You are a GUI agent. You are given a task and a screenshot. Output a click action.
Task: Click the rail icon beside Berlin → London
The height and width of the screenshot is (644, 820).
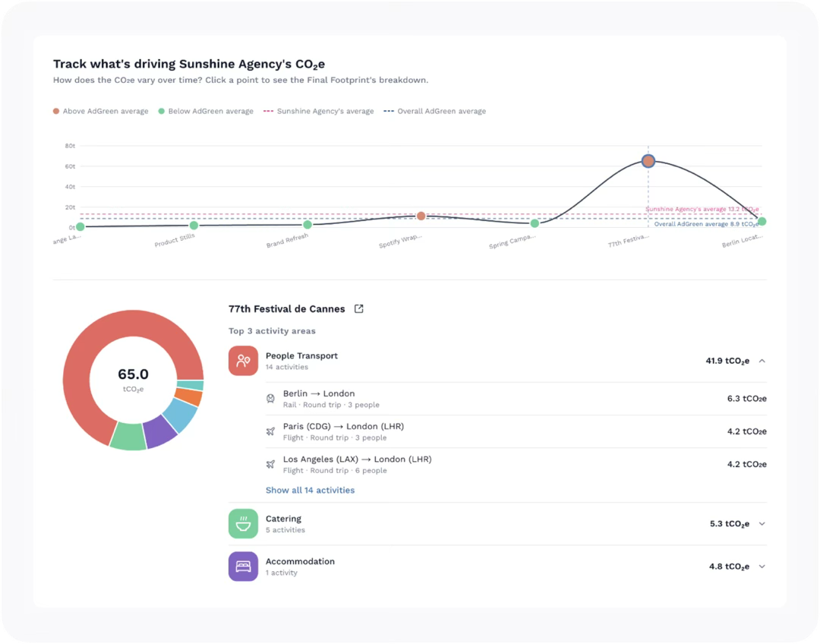coord(270,399)
